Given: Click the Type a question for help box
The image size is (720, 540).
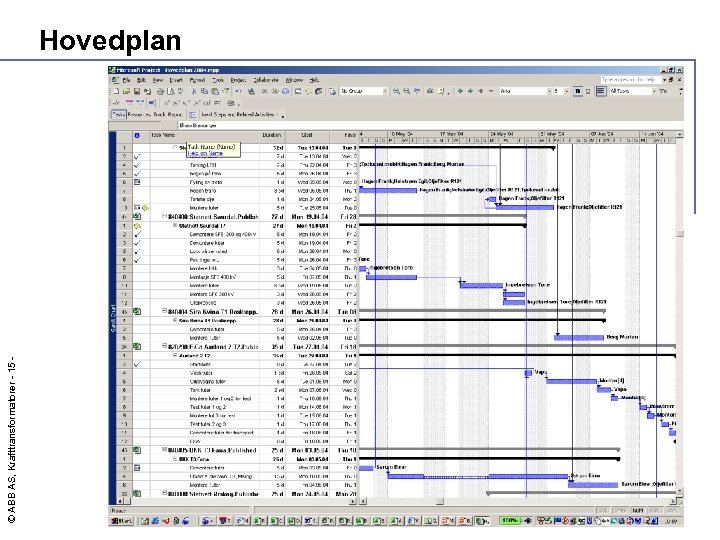Looking at the screenshot, I should pos(631,80).
